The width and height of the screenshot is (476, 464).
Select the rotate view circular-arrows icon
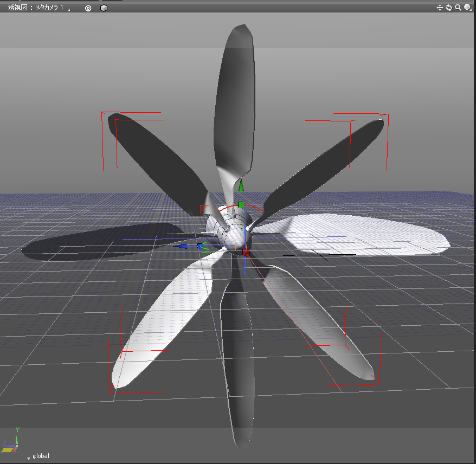pyautogui.click(x=449, y=8)
